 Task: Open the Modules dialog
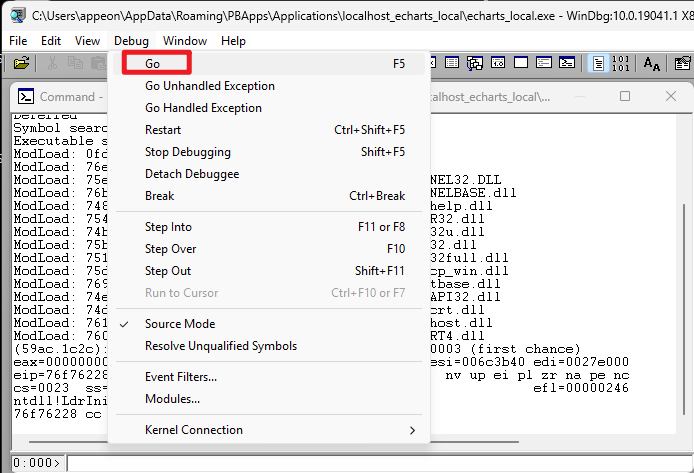pos(172,399)
